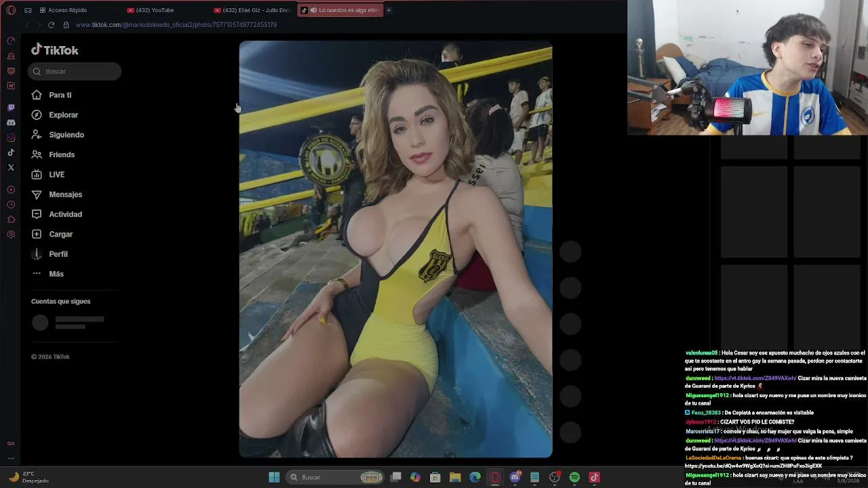Open Microsoft Store from the taskbar
868x488 pixels.
[x=435, y=477]
